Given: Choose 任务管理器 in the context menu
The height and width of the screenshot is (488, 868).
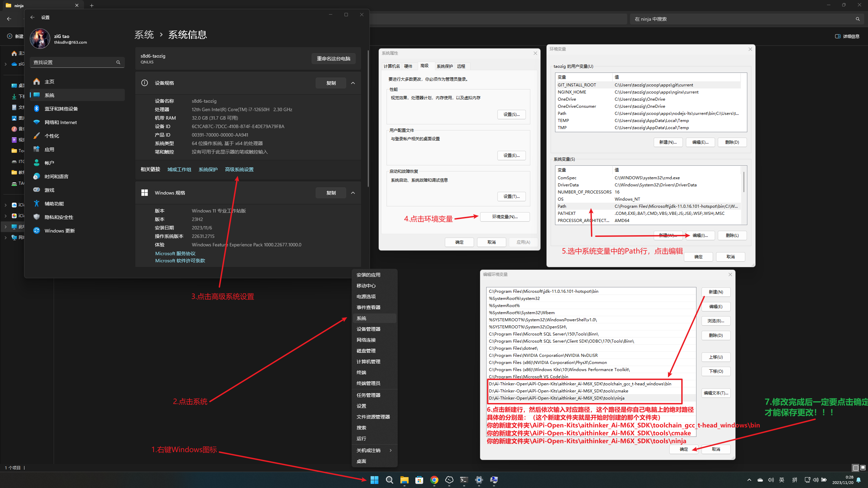Looking at the screenshot, I should click(374, 395).
